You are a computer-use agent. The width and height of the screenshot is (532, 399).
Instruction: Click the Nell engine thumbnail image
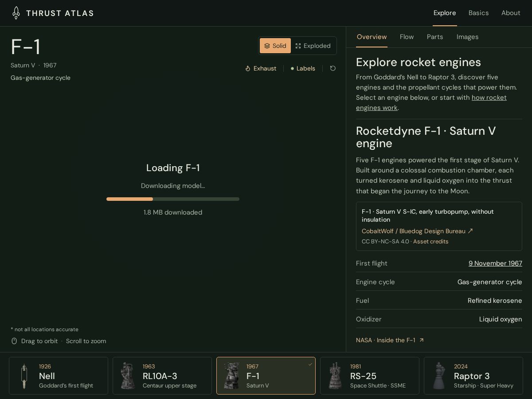[x=24, y=376]
